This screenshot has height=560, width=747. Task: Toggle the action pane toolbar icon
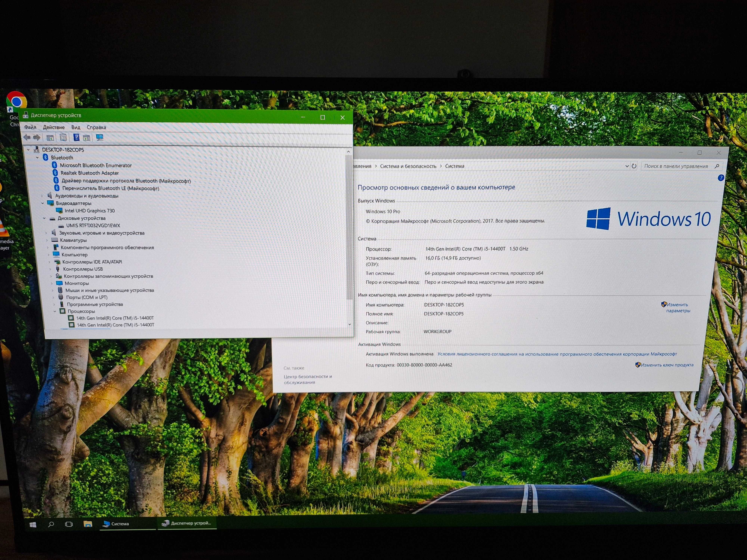coord(87,138)
